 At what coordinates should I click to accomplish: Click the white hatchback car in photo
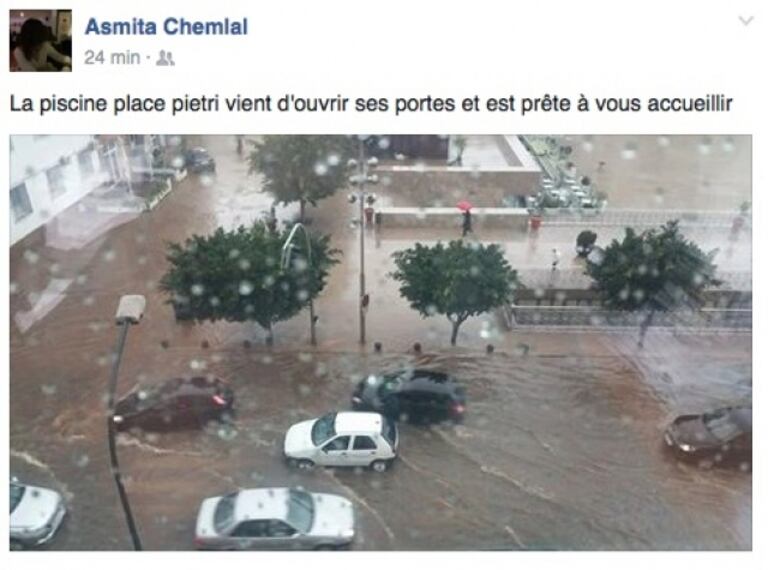pyautogui.click(x=341, y=441)
